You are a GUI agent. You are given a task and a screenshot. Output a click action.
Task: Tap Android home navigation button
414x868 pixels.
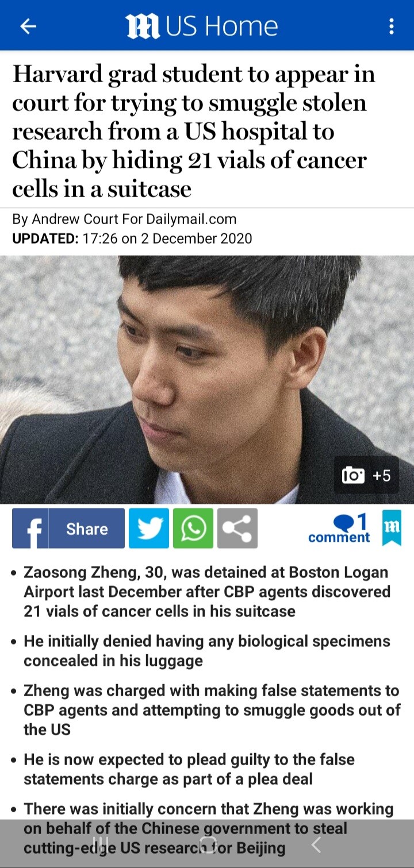207,844
